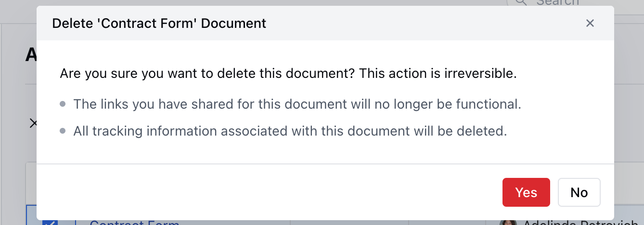Image resolution: width=644 pixels, height=225 pixels.
Task: Open the Contract Form document link
Action: (134, 223)
